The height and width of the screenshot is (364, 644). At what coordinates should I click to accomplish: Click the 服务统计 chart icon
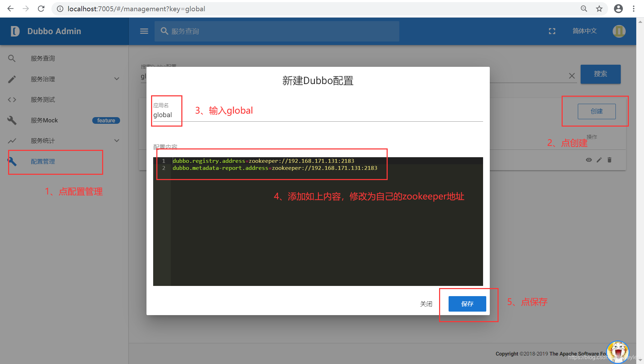(12, 141)
